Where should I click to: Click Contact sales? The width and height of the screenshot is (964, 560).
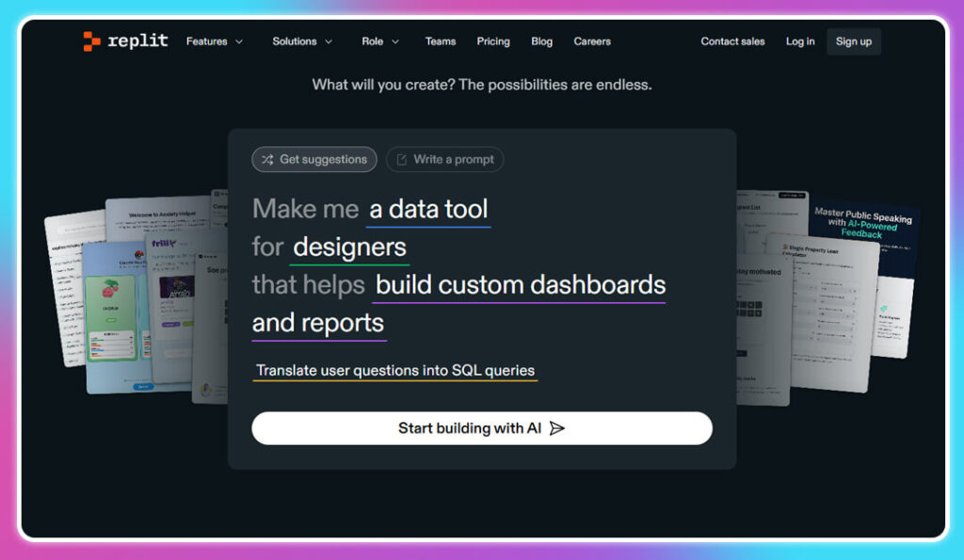tap(732, 41)
